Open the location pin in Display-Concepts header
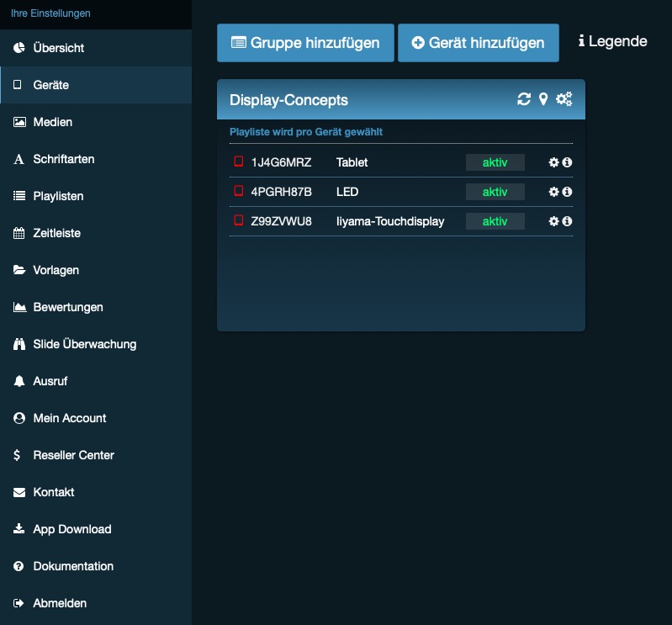 coord(543,99)
